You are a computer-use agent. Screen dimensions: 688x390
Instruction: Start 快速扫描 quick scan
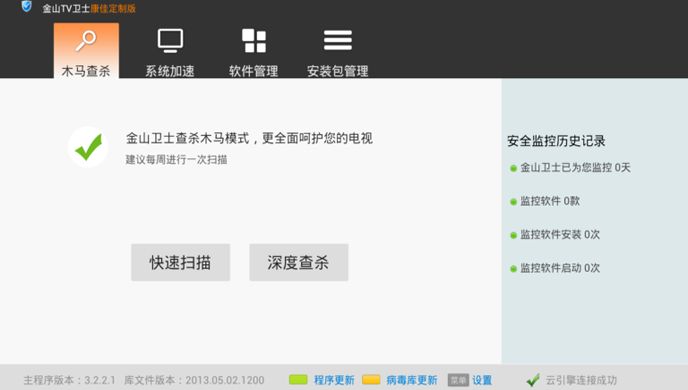coord(180,262)
